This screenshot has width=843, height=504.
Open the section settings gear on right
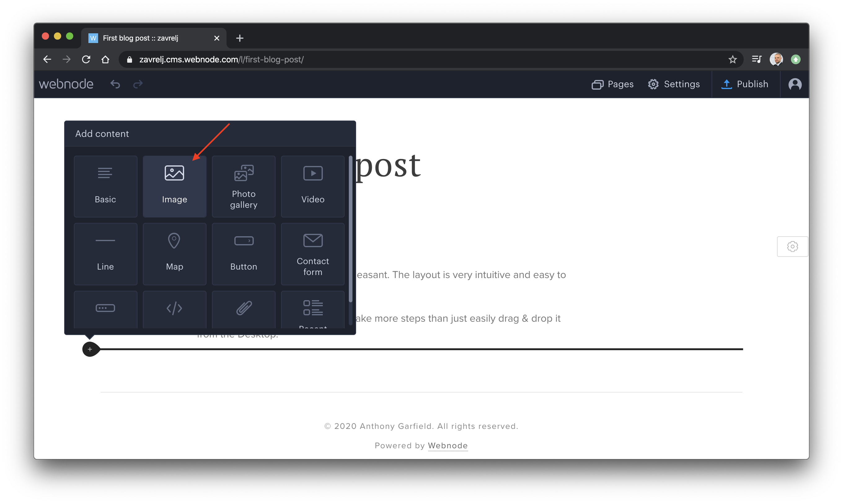coord(792,246)
